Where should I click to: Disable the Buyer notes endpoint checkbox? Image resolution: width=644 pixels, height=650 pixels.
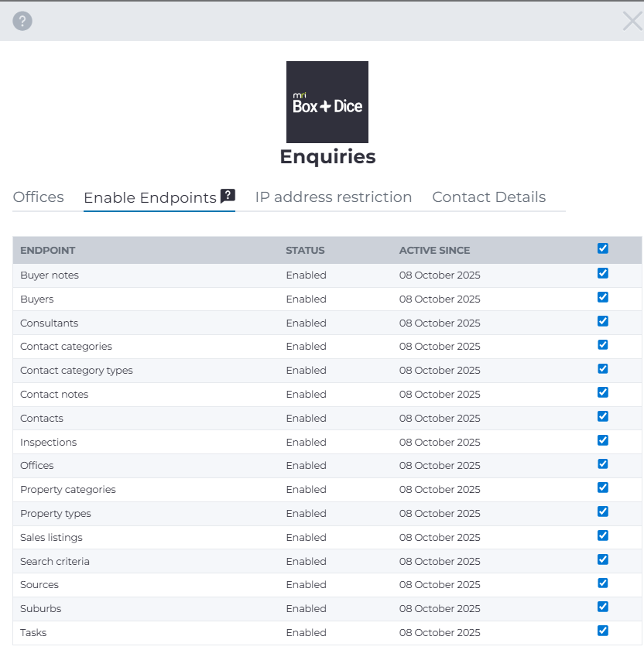pos(603,273)
